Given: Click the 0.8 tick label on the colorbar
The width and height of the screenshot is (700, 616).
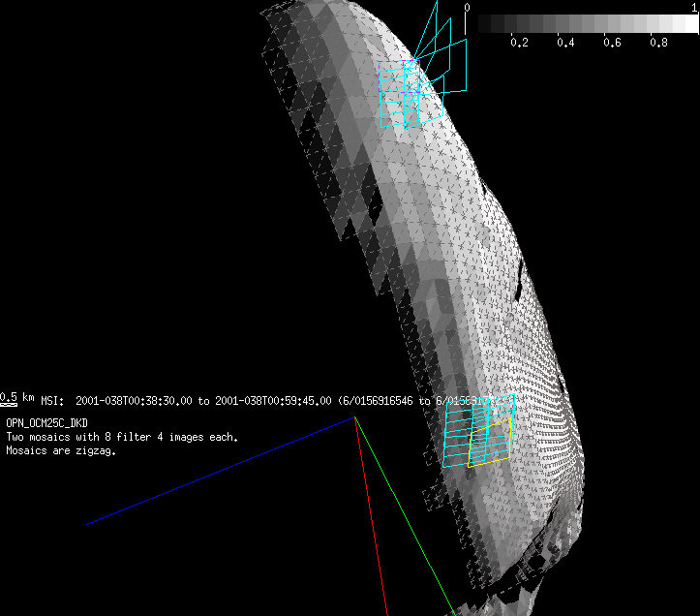Looking at the screenshot, I should pos(658,44).
